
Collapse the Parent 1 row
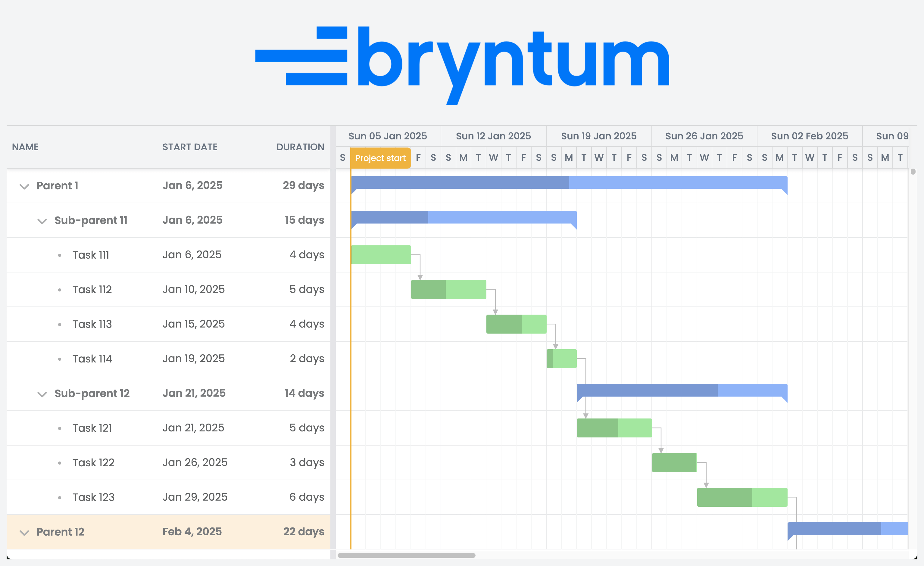pos(24,186)
